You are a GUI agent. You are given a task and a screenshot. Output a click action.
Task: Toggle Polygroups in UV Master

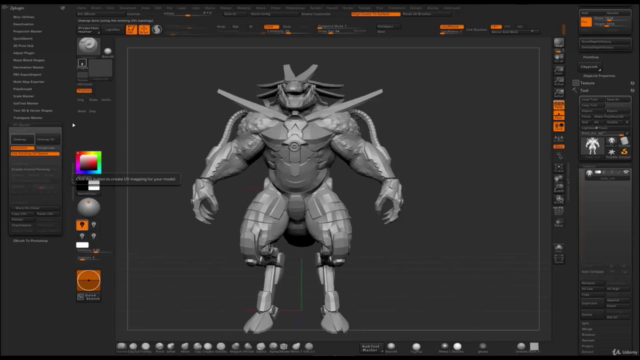[x=48, y=148]
